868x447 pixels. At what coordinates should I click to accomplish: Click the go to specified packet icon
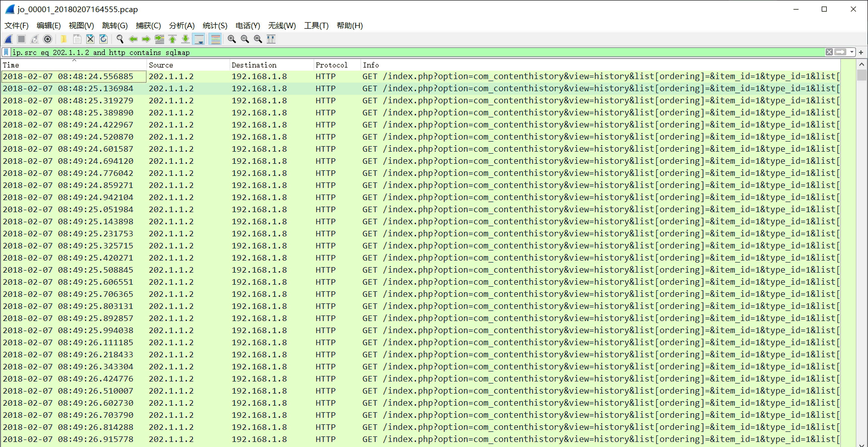pos(159,39)
